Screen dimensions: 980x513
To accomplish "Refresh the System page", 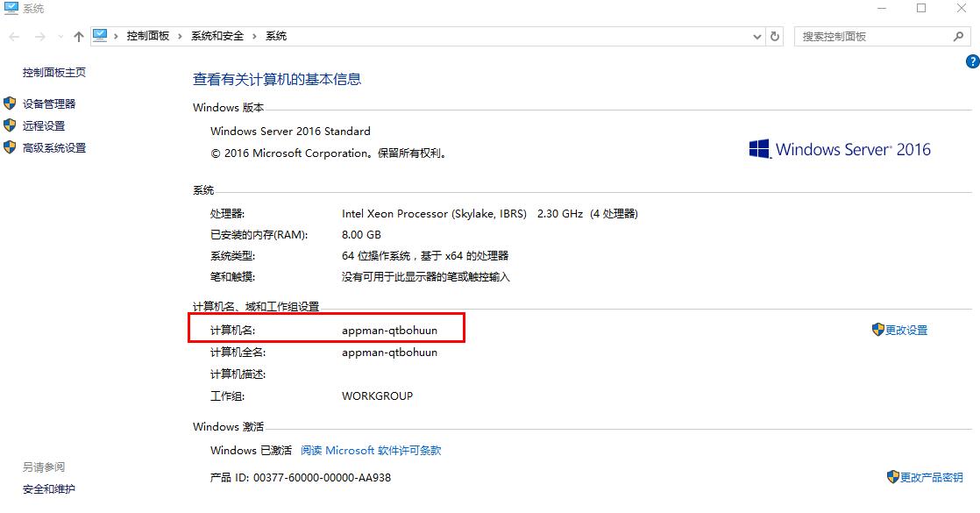I will [775, 36].
